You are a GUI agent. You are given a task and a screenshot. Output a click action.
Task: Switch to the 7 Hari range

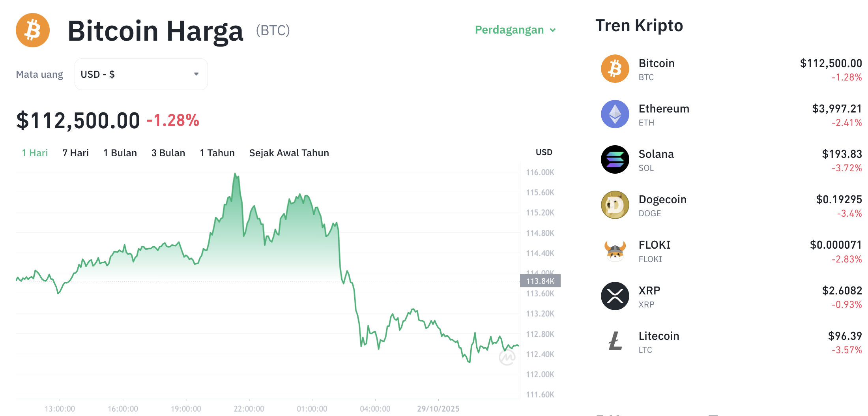[x=75, y=153]
